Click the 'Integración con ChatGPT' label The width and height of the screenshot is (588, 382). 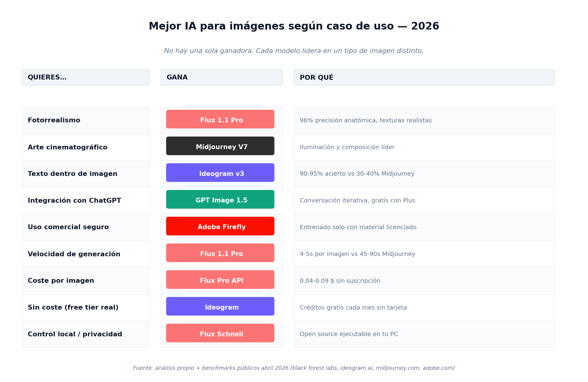point(74,201)
